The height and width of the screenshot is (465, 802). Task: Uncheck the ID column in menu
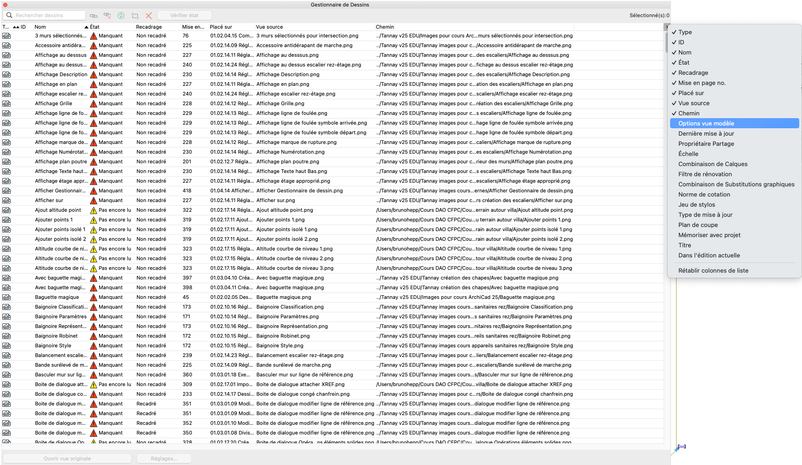tap(734, 42)
